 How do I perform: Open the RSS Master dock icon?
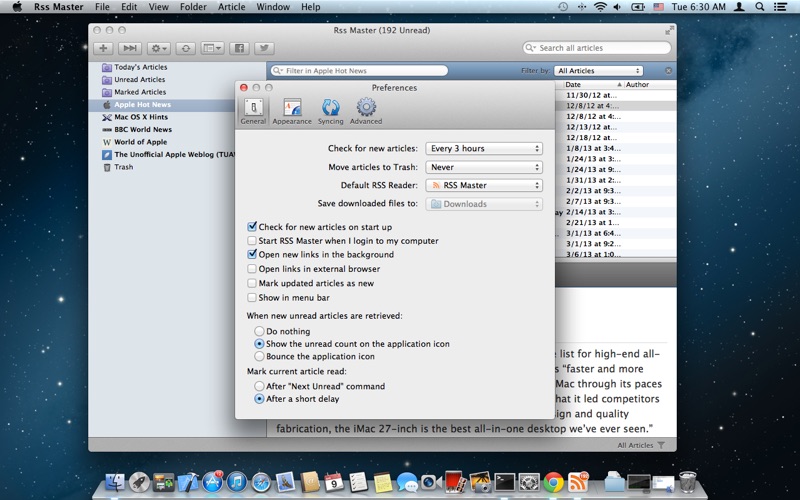[x=578, y=482]
